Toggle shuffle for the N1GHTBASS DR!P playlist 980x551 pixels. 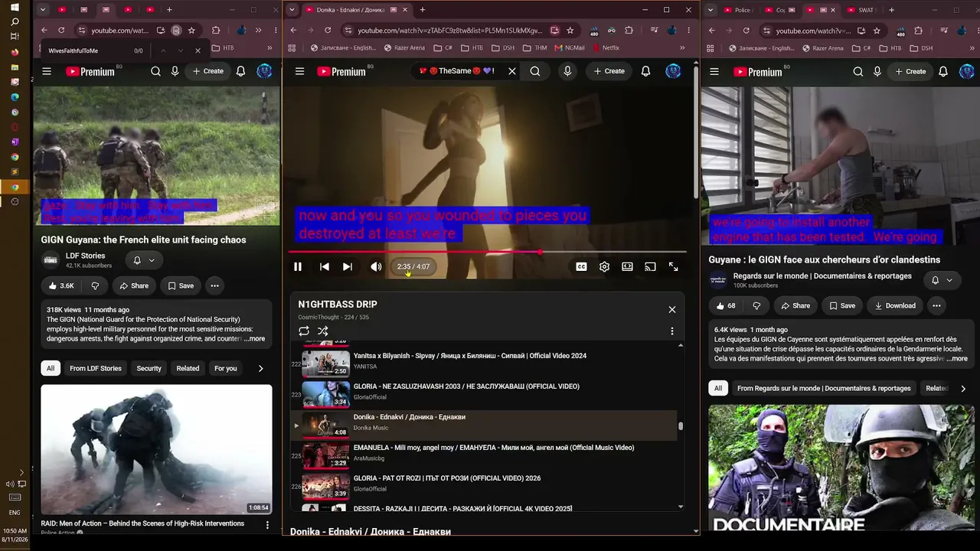coord(323,331)
